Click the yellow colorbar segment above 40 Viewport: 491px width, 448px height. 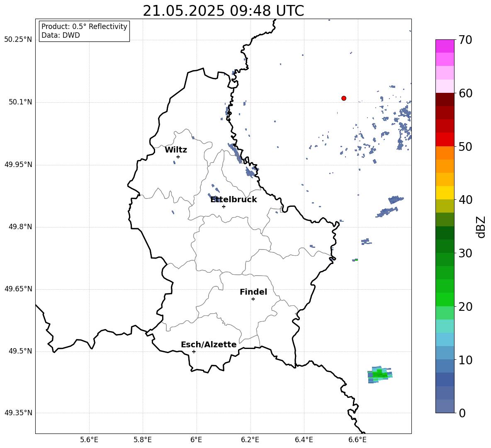[x=445, y=193]
